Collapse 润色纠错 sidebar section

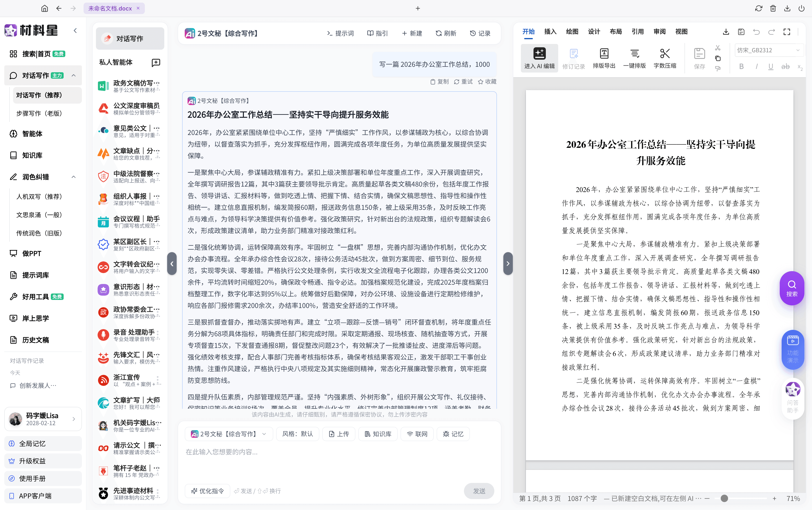point(73,177)
